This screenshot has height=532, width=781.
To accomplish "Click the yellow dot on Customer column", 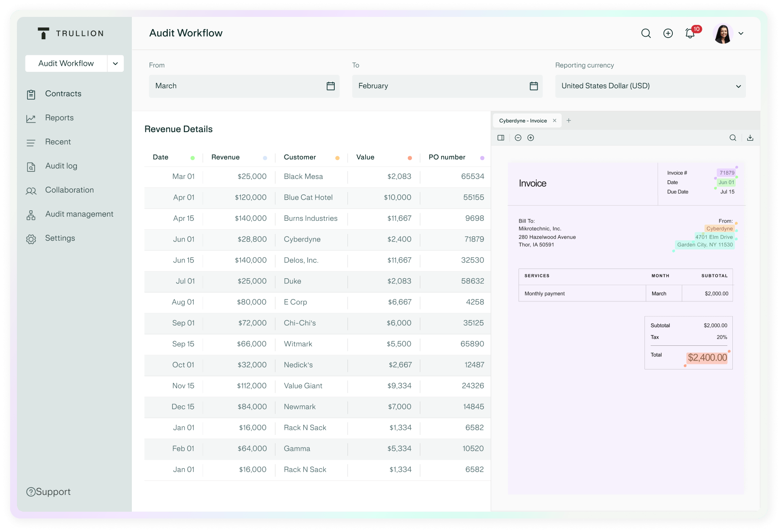I will pyautogui.click(x=337, y=158).
